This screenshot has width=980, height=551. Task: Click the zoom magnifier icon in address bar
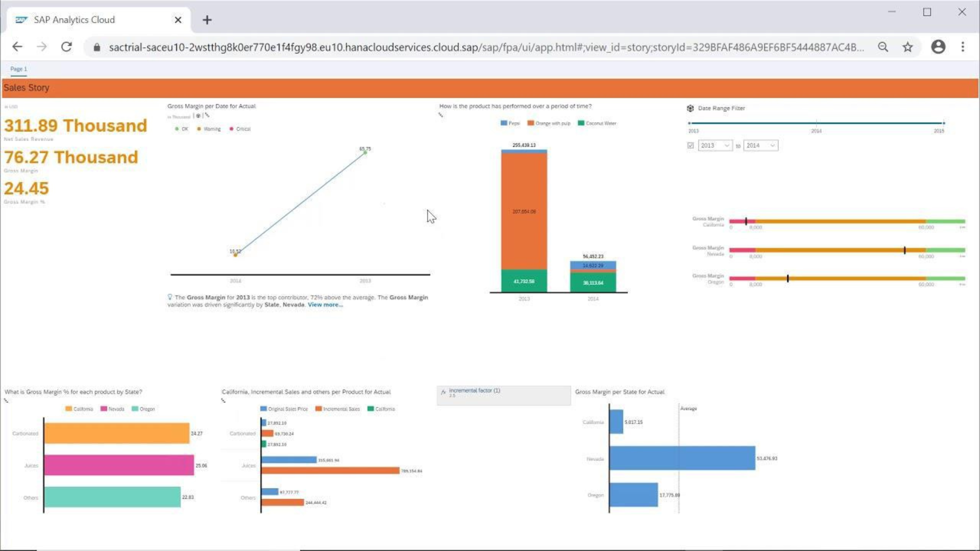click(883, 47)
